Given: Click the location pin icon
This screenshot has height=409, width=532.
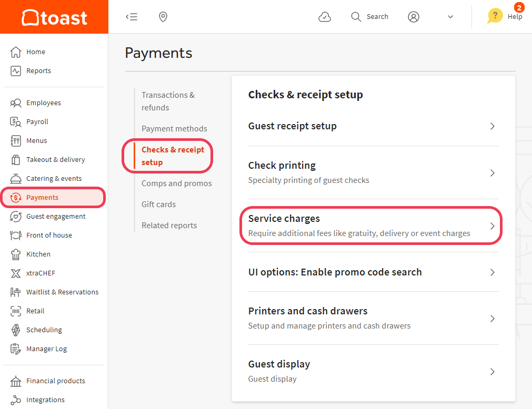Looking at the screenshot, I should [163, 17].
